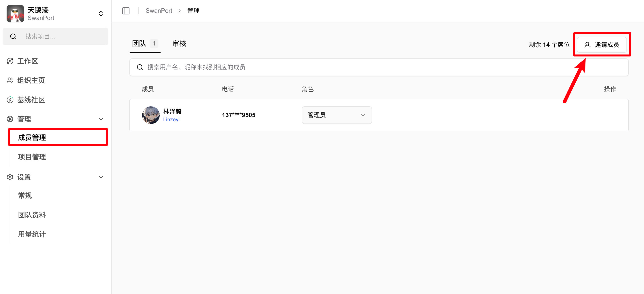Click the SwanPort organization avatar
Viewport: 644px width, 294px height.
click(15, 14)
